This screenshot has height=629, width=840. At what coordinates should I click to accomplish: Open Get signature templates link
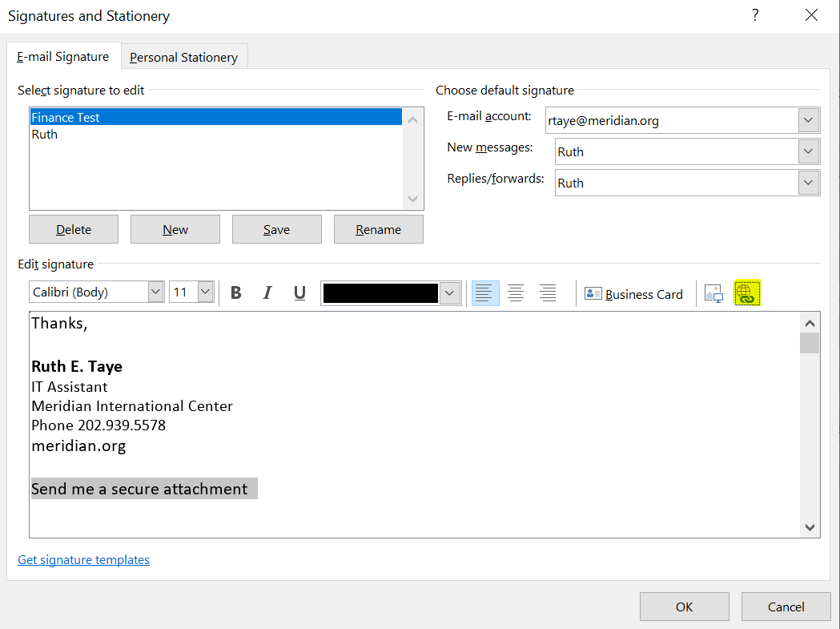click(x=83, y=559)
